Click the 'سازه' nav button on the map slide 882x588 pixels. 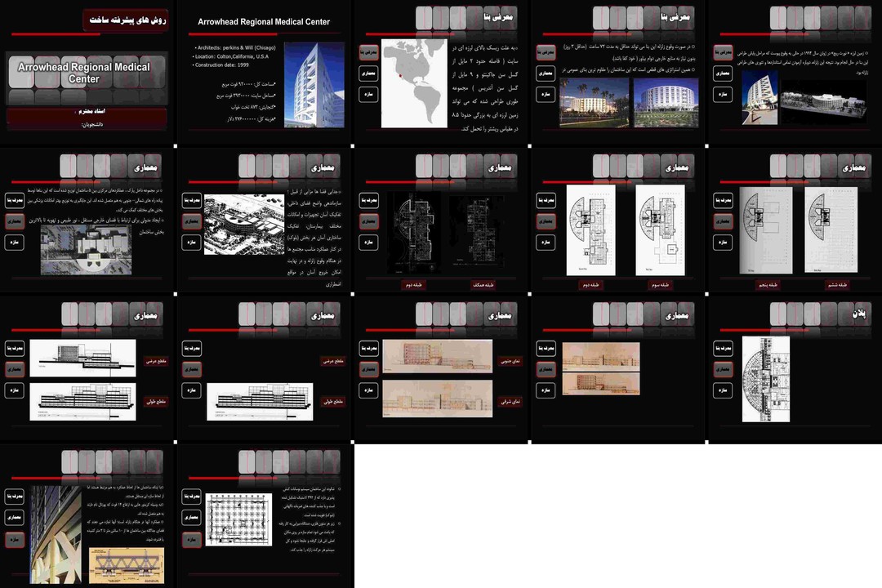368,94
